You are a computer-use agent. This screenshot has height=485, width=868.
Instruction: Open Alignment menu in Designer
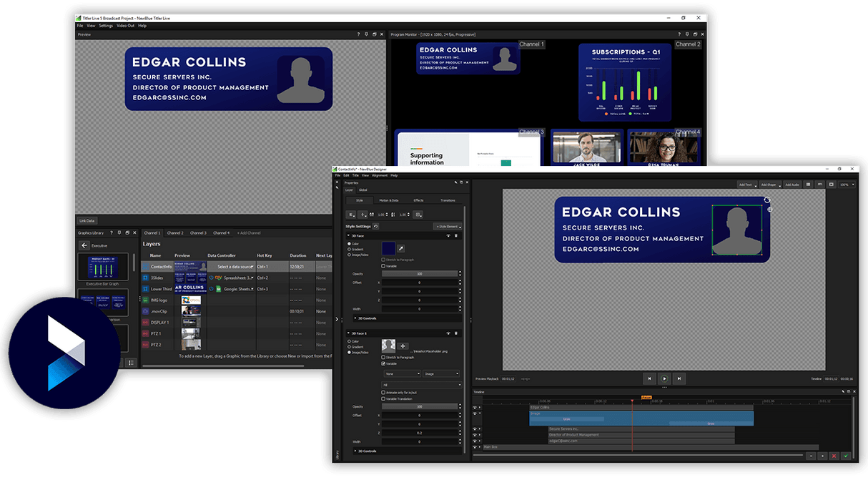[380, 175]
